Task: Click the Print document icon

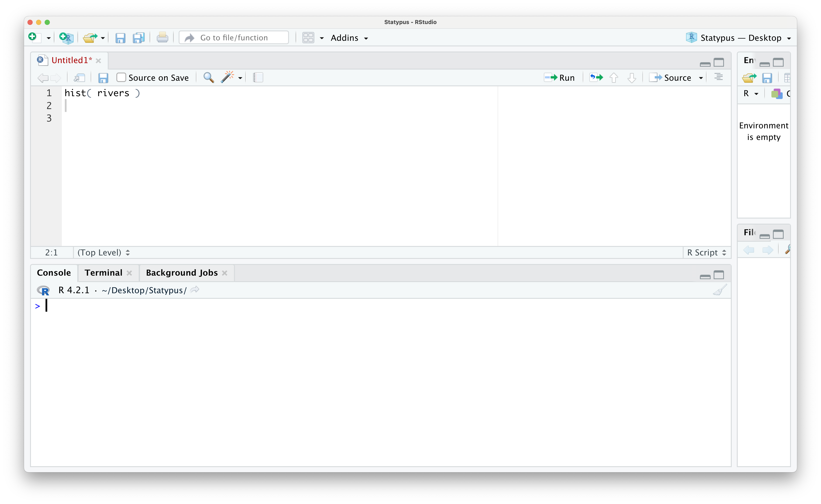Action: (162, 38)
